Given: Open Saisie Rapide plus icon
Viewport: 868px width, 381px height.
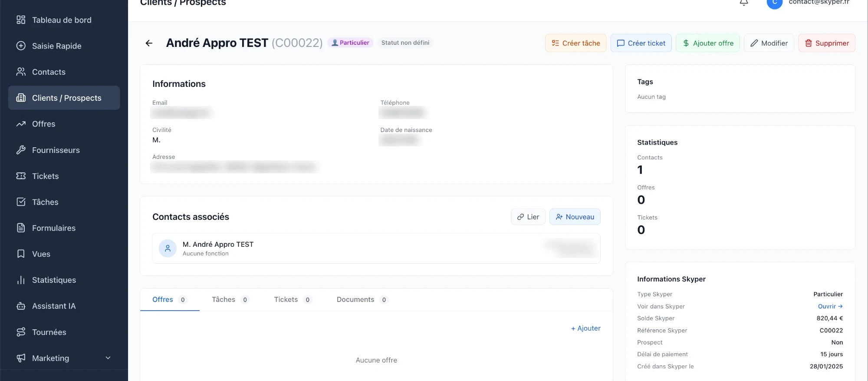Looking at the screenshot, I should pyautogui.click(x=21, y=46).
